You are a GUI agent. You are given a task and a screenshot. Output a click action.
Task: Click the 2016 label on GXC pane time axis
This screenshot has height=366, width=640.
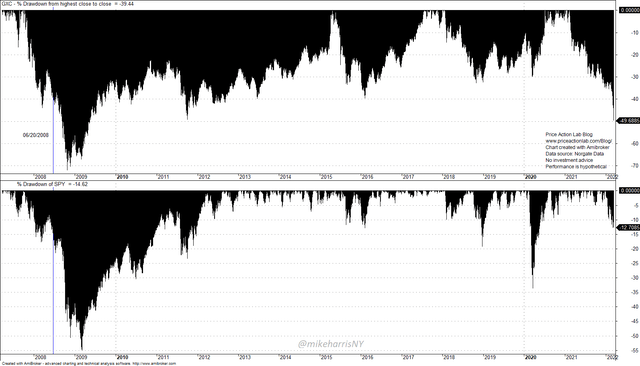[x=367, y=177]
